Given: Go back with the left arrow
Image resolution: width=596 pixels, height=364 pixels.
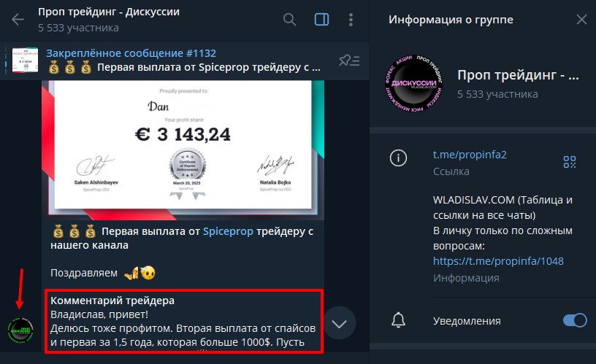Looking at the screenshot, I should pyautogui.click(x=18, y=20).
